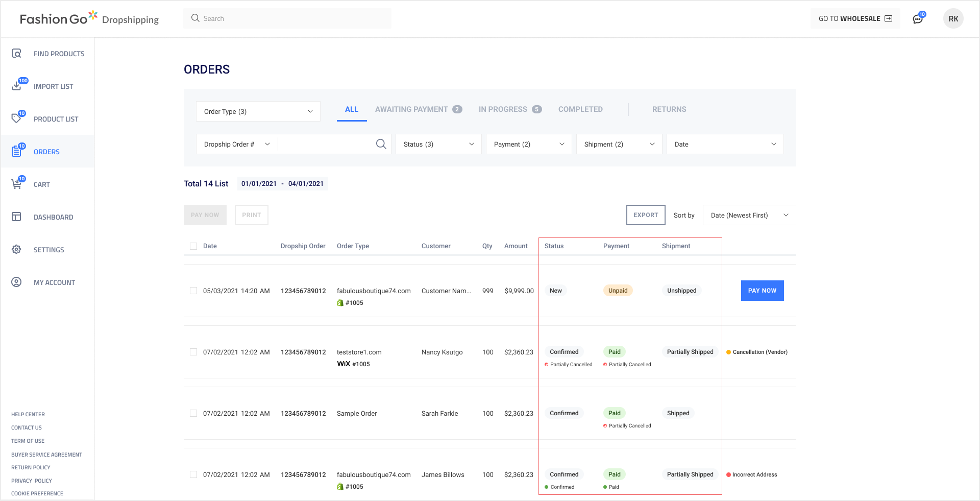Viewport: 980px width, 501px height.
Task: Check the 05/03/2021 order checkbox
Action: (x=193, y=291)
